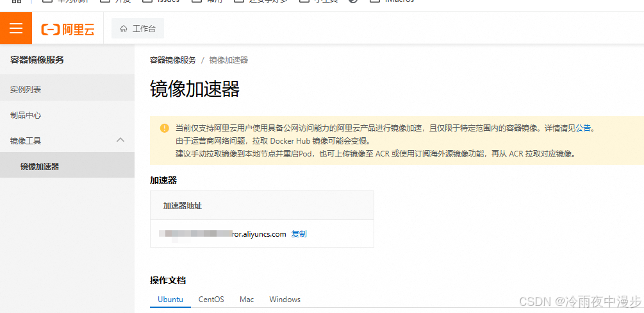Click the 镜像加速器 breadcrumb item

tap(229, 60)
